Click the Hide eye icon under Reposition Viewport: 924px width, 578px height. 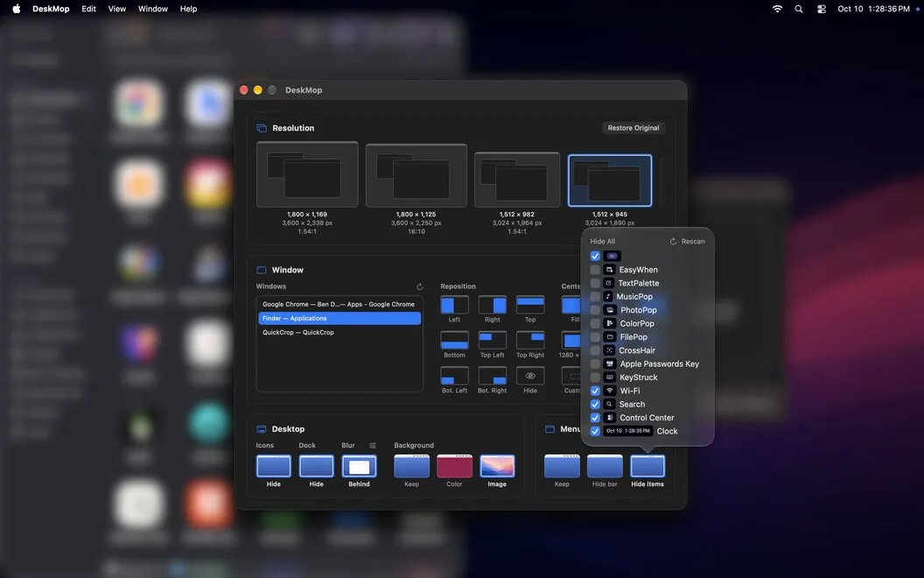point(529,376)
